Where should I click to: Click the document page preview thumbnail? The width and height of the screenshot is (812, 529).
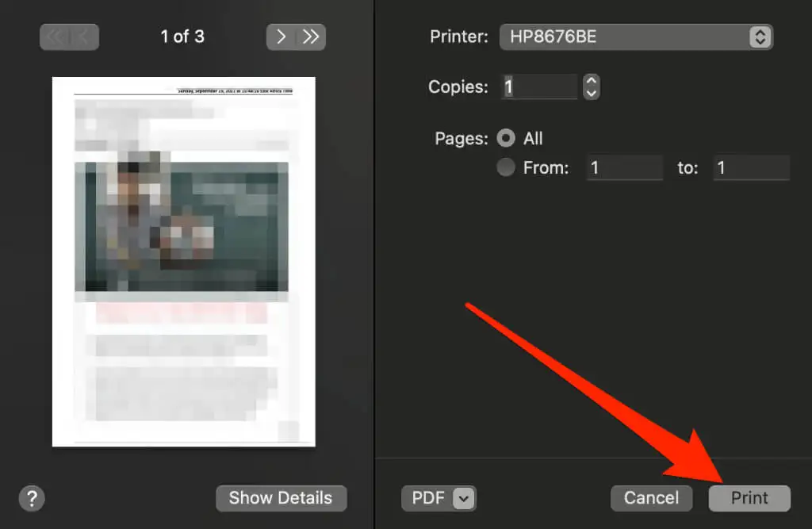(x=184, y=262)
